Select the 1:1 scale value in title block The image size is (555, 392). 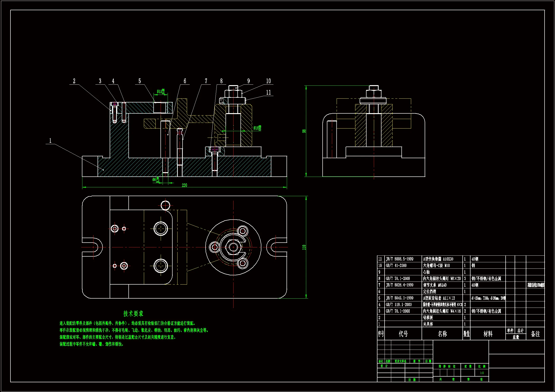click(x=482, y=373)
